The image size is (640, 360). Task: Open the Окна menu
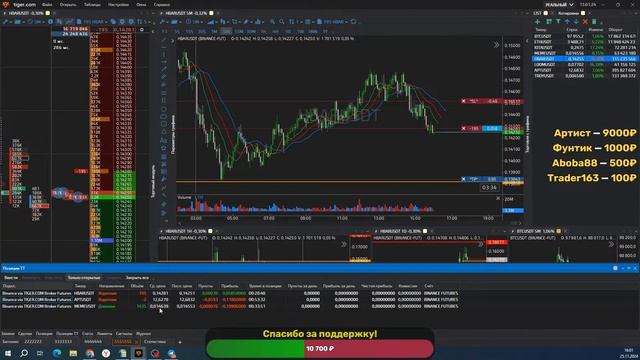(x=141, y=4)
